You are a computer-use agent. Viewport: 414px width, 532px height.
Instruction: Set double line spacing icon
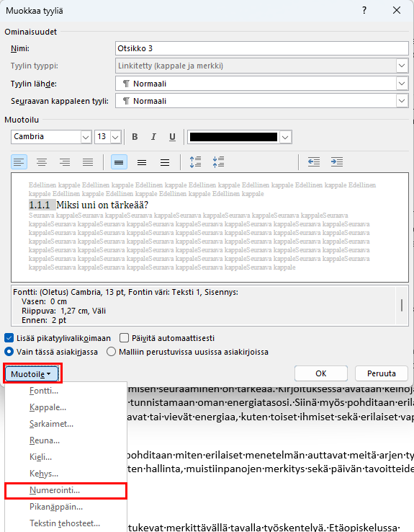tap(165, 162)
